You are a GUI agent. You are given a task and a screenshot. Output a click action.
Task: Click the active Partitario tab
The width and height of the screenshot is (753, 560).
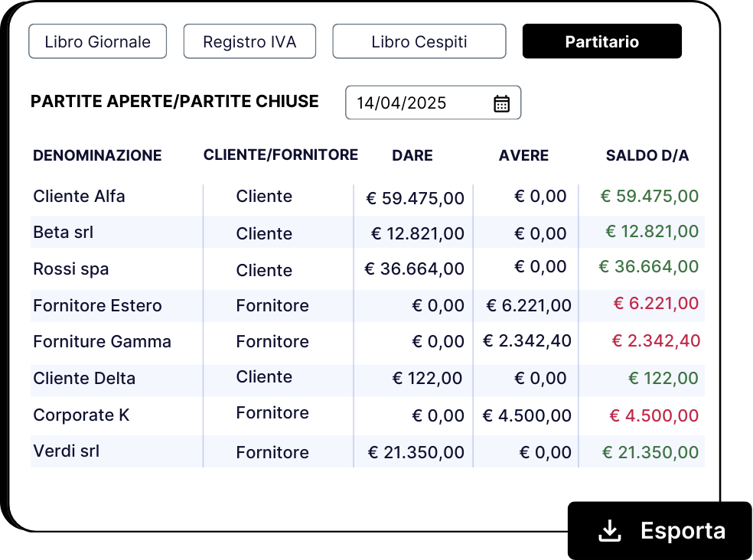click(601, 41)
